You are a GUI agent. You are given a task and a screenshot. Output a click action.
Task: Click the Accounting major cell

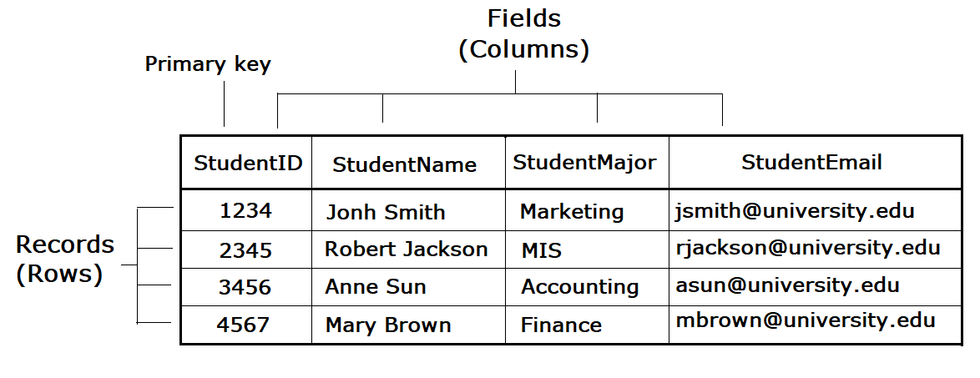[580, 287]
